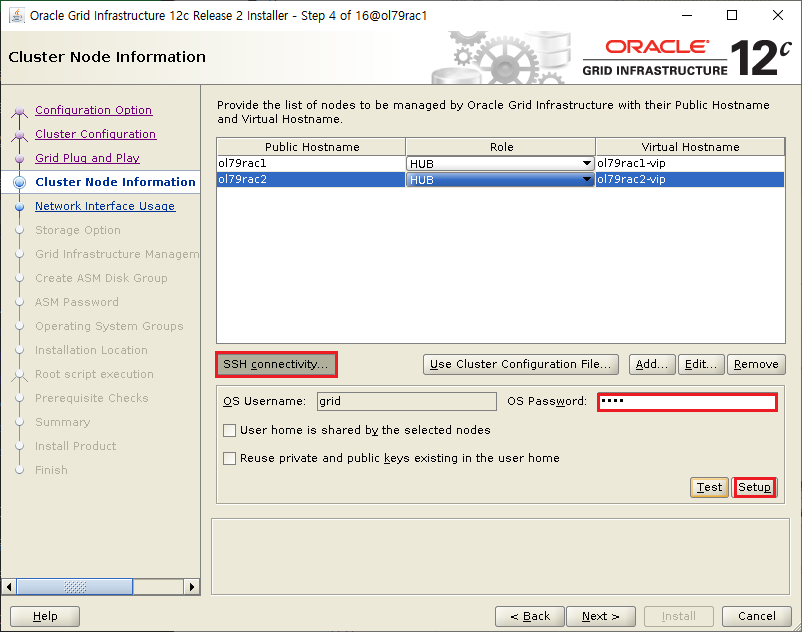Open the Grid Plug and Play step

[87, 158]
